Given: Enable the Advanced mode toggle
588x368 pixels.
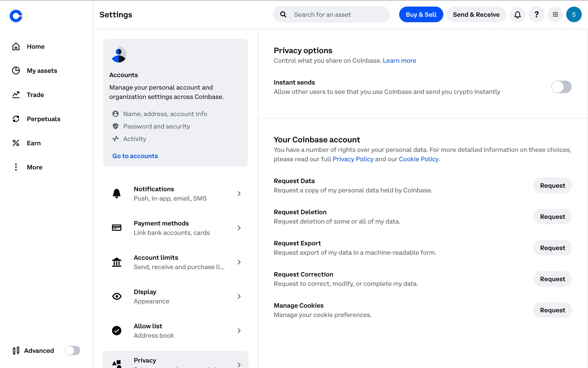Looking at the screenshot, I should click(x=72, y=351).
